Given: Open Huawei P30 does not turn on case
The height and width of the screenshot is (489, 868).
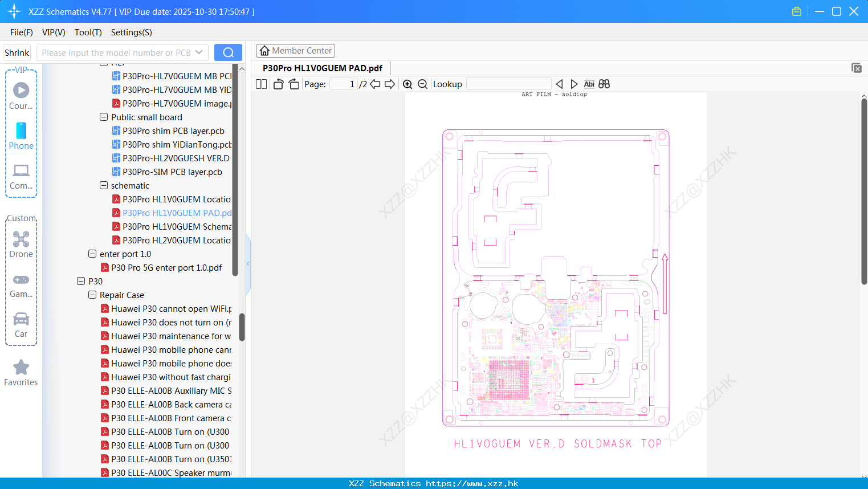Looking at the screenshot, I should pos(166,322).
